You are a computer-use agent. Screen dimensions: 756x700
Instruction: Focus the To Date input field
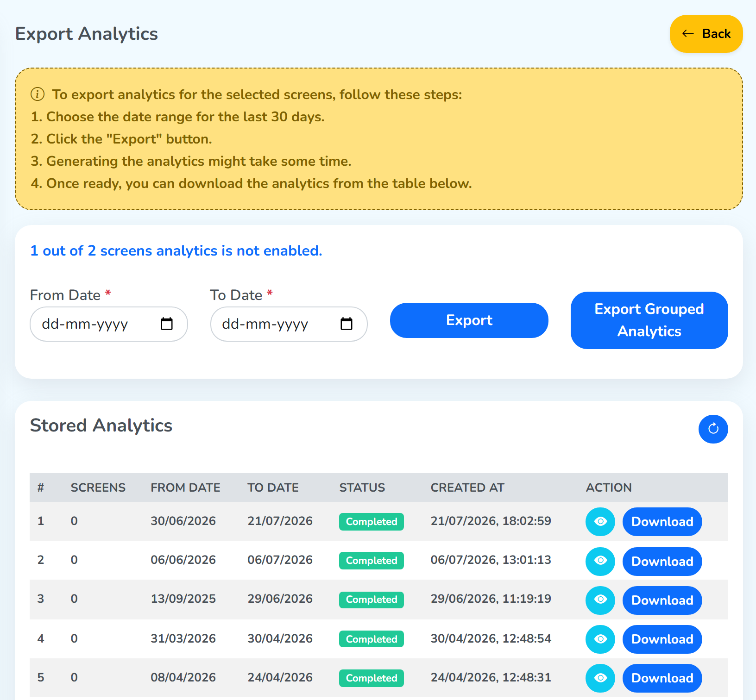tap(289, 324)
